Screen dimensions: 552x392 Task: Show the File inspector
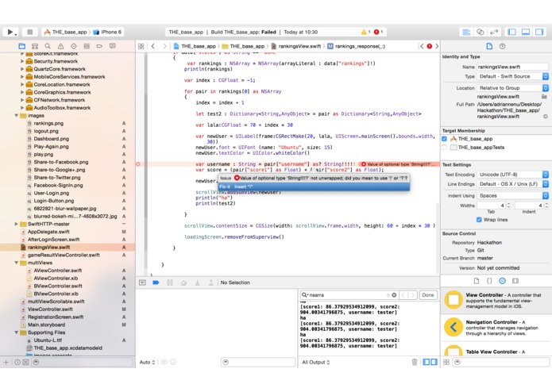coord(489,46)
